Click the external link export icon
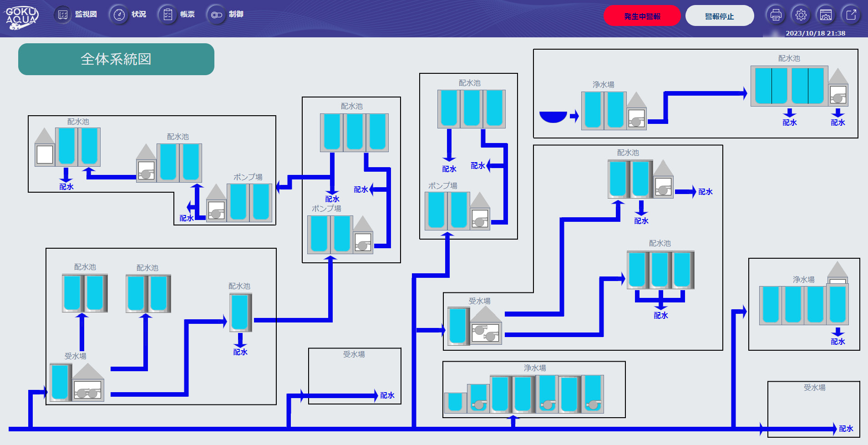Screen dimensions: 868x445 (x=851, y=15)
